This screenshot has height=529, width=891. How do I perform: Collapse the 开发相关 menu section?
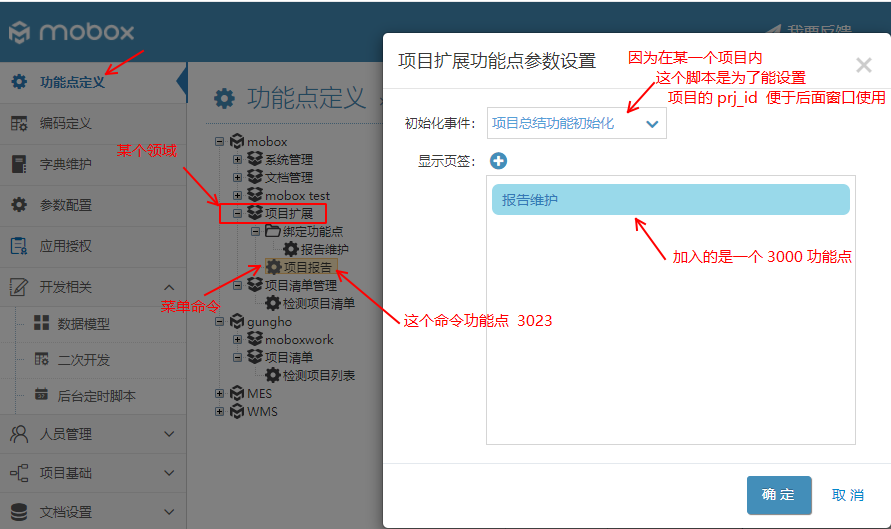[168, 287]
